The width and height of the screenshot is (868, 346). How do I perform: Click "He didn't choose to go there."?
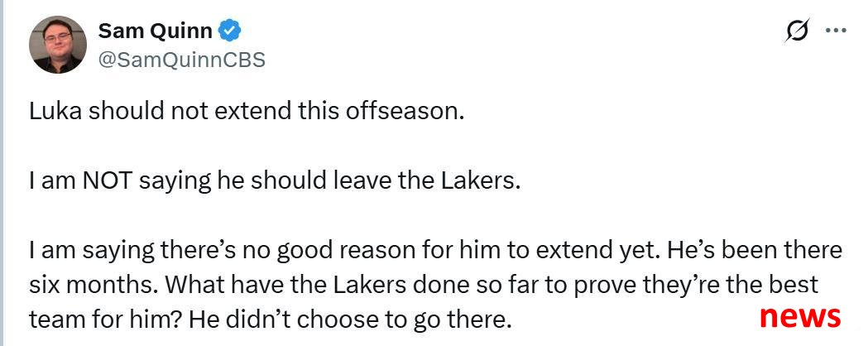[x=350, y=320]
